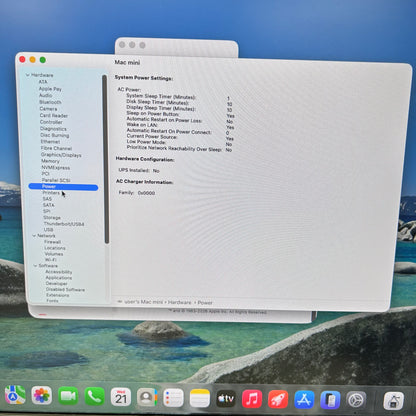The image size is (416, 416).
Task: Click "Hardware" in the bottom path bar
Action: click(179, 302)
